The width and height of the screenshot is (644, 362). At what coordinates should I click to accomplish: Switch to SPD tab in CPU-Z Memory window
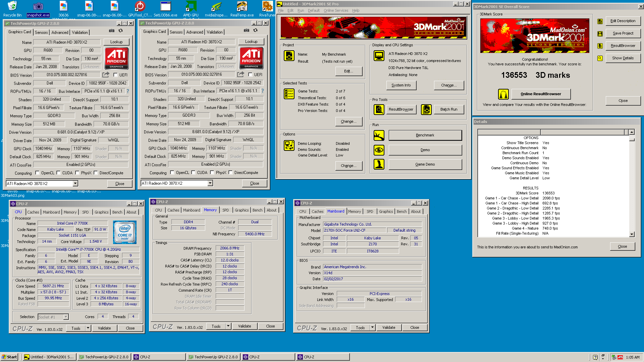tap(226, 210)
